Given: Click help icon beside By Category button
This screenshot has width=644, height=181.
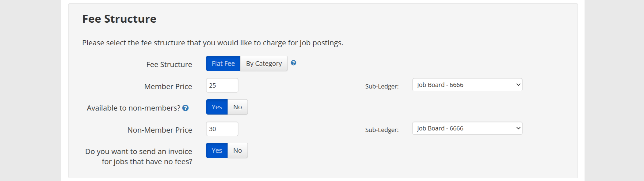Looking at the screenshot, I should click(x=293, y=63).
